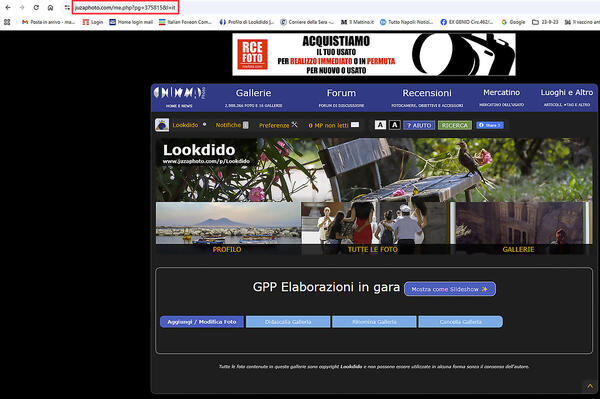Open the 'Italian Foveon Com...' bookmark
Image resolution: width=600 pixels, height=399 pixels.
[185, 22]
